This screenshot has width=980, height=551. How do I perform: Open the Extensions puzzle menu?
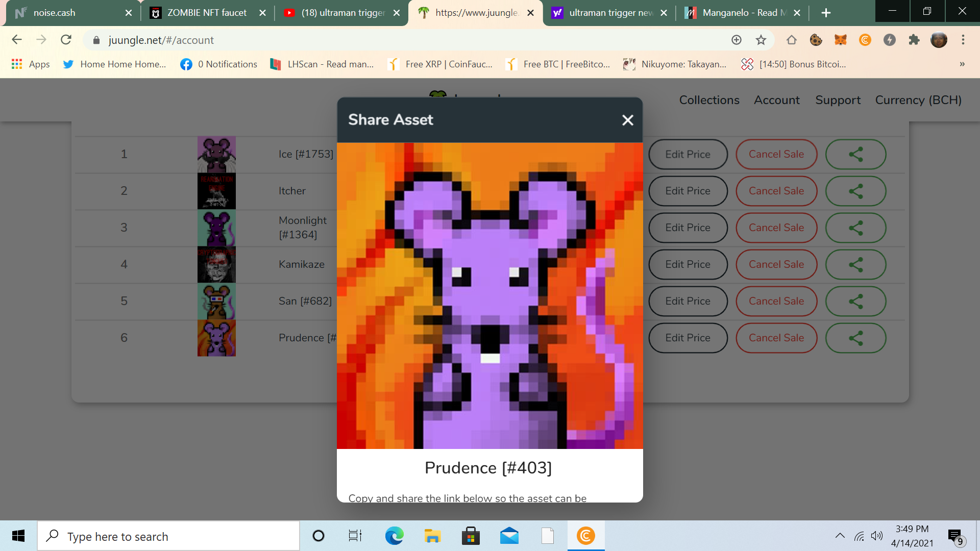pos(914,40)
